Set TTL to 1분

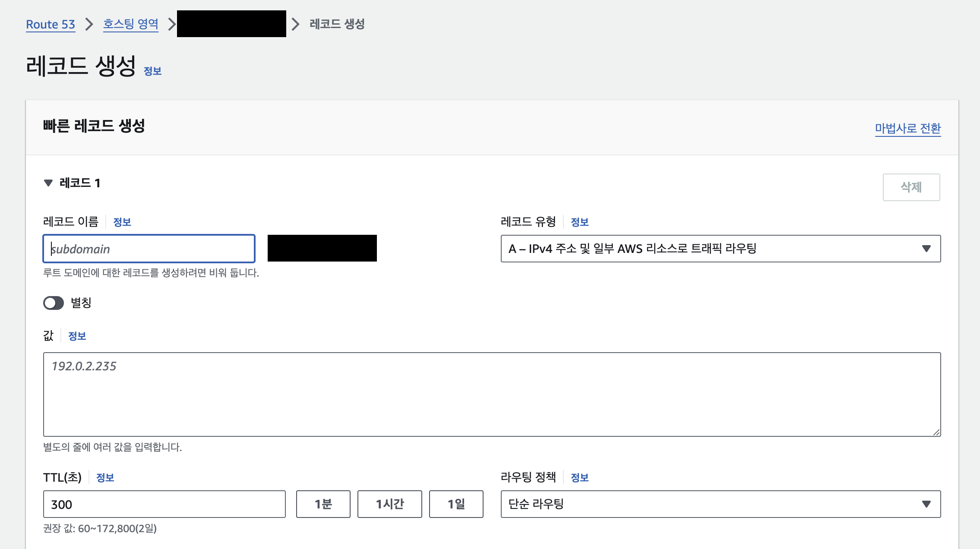323,504
